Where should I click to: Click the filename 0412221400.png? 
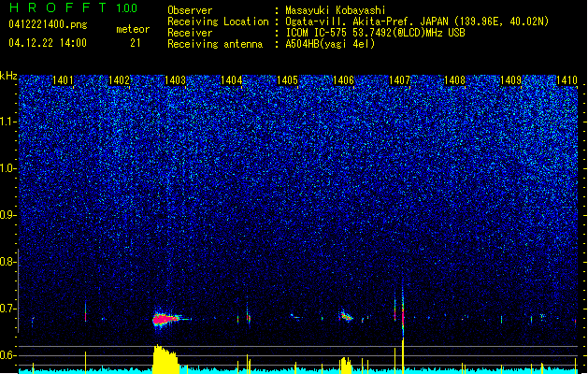pos(48,24)
